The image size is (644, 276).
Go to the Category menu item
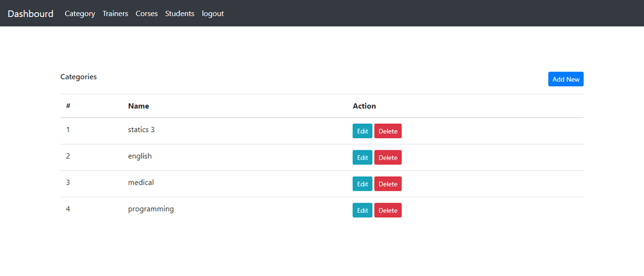click(x=80, y=14)
